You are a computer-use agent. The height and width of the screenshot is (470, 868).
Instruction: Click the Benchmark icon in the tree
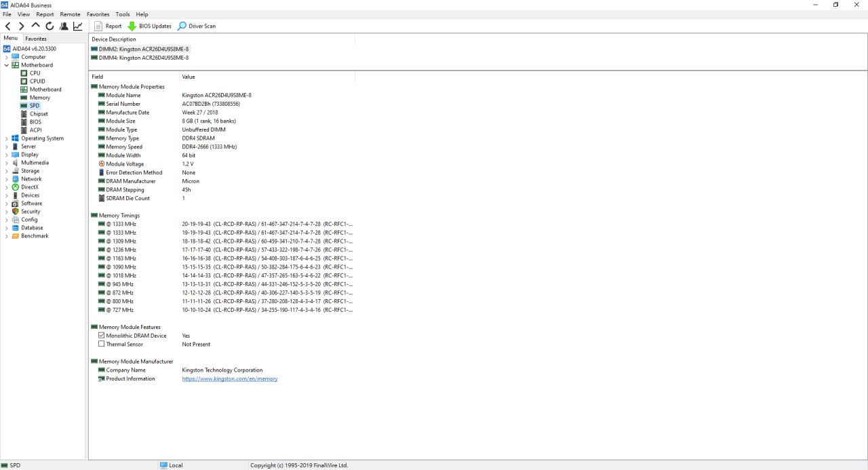pos(15,236)
